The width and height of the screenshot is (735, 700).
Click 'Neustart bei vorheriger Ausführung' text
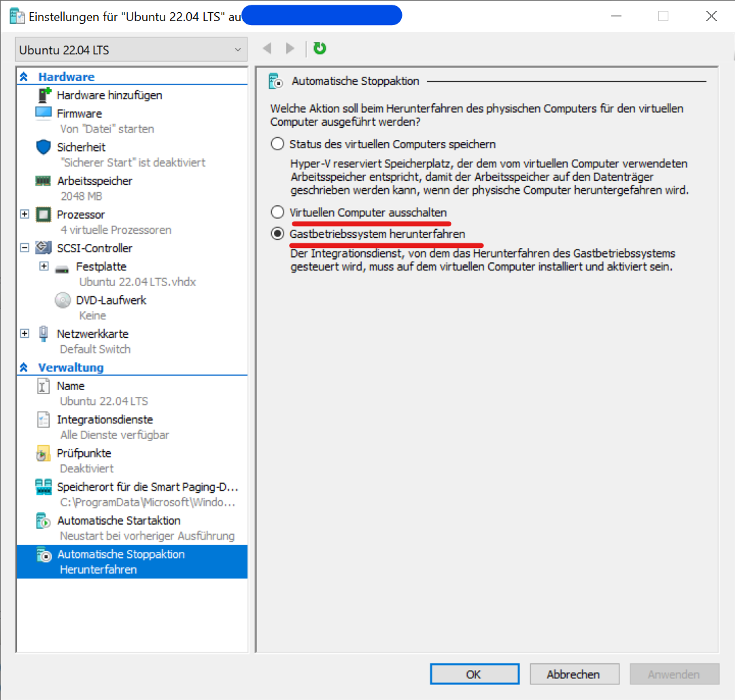coord(147,536)
